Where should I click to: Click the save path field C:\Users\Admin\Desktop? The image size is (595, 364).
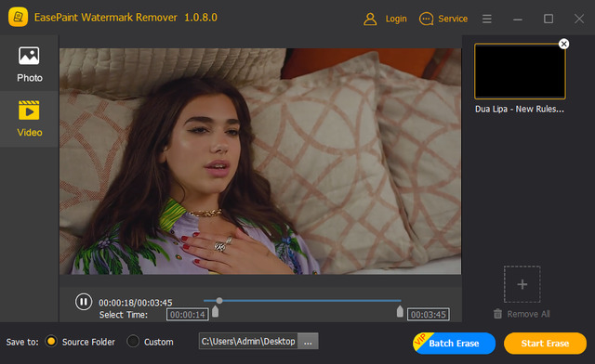click(248, 341)
